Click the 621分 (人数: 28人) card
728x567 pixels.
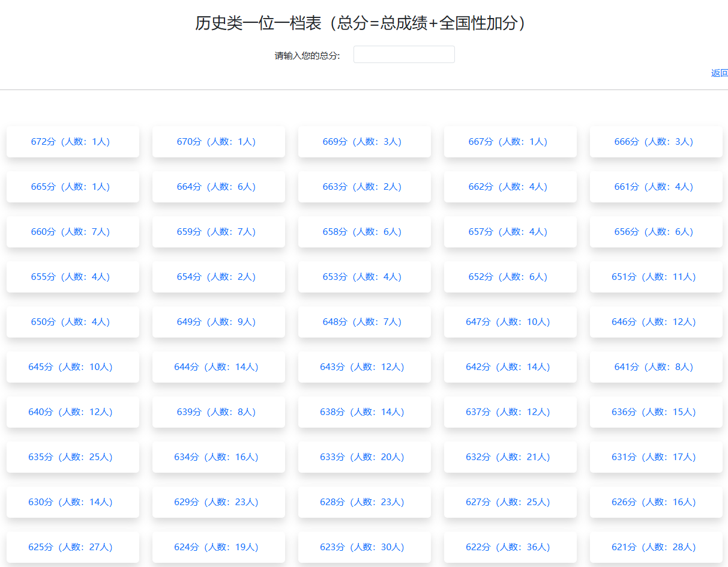click(x=656, y=547)
